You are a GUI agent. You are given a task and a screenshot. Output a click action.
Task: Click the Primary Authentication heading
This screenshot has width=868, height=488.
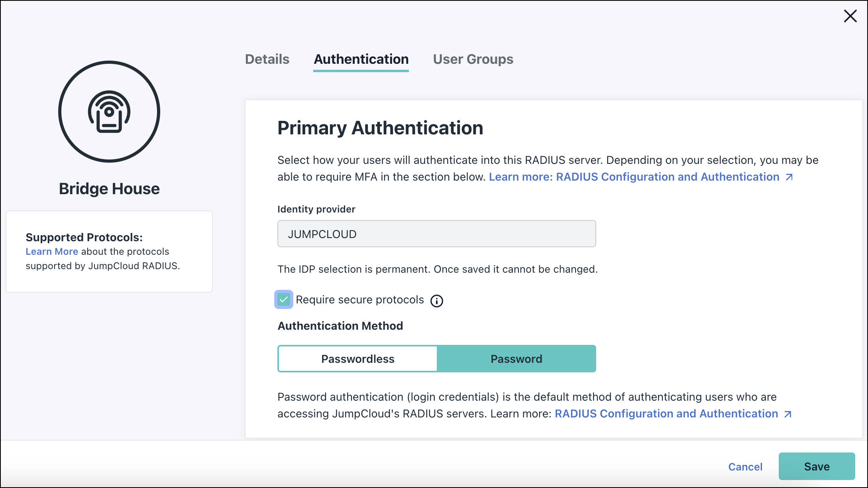point(380,128)
